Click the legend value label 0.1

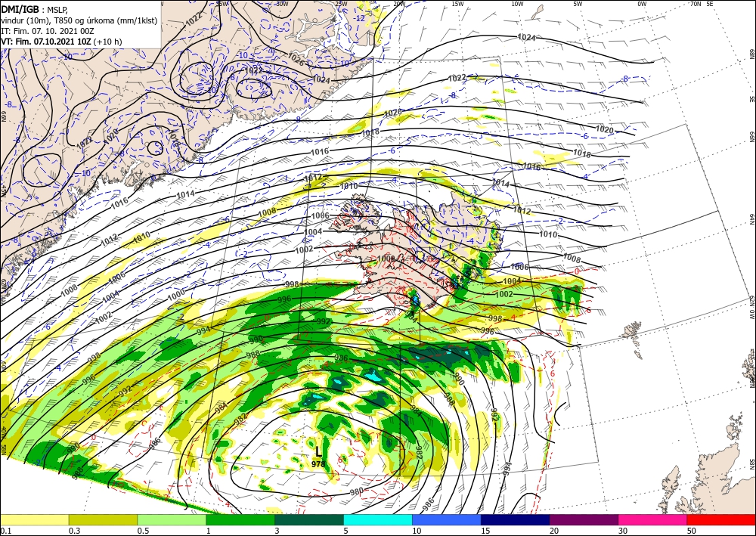tap(5, 531)
